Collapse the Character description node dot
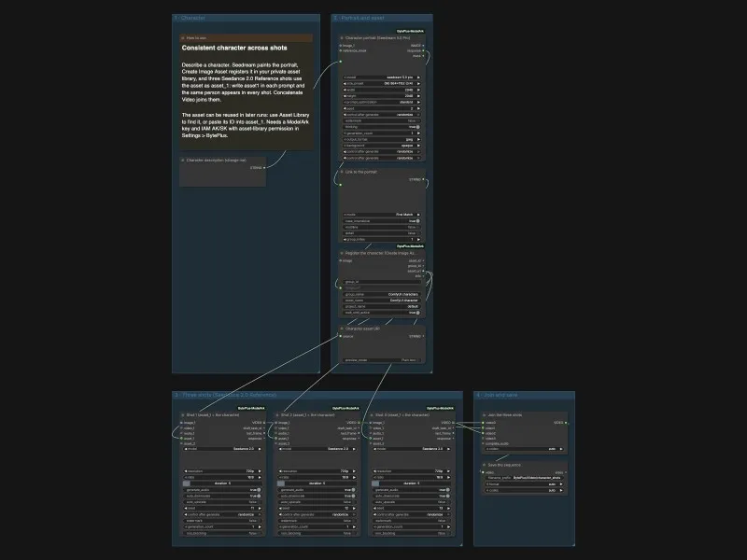 (x=183, y=161)
